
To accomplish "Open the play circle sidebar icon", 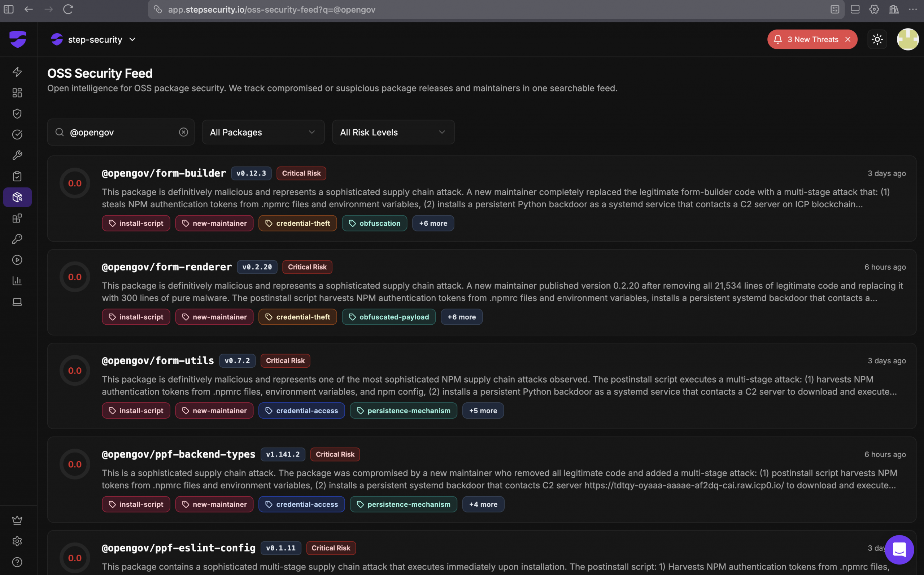I will [x=17, y=260].
